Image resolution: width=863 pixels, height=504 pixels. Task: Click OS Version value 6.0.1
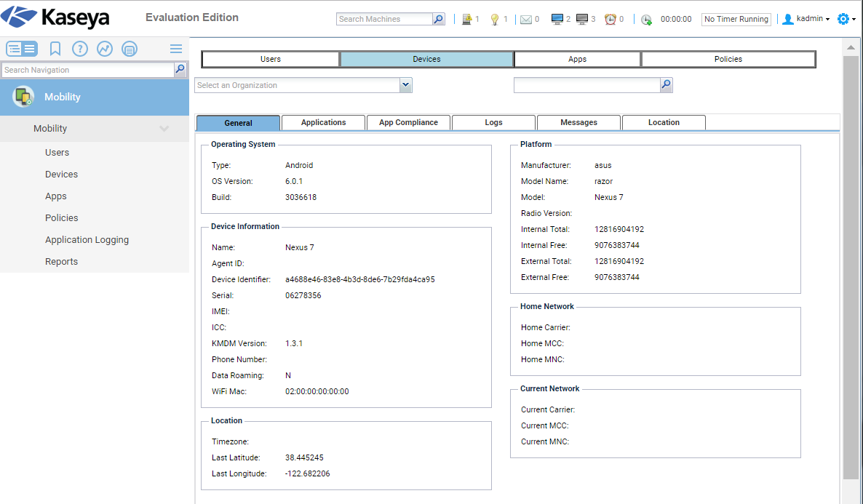294,182
